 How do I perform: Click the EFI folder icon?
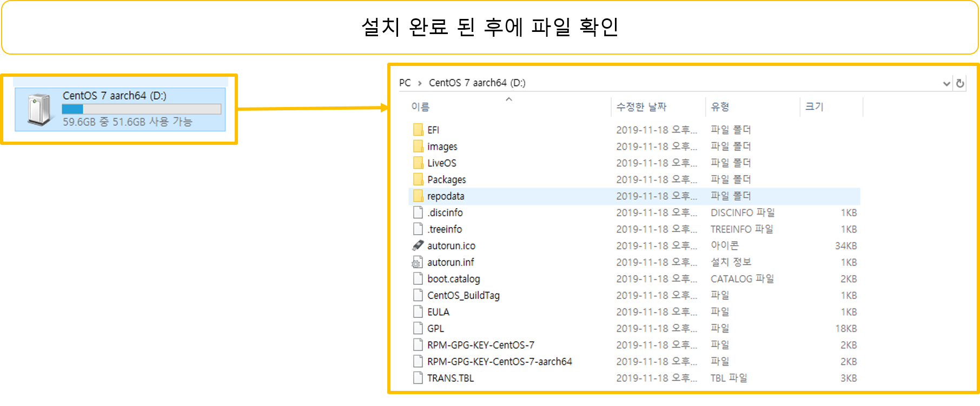coord(418,130)
